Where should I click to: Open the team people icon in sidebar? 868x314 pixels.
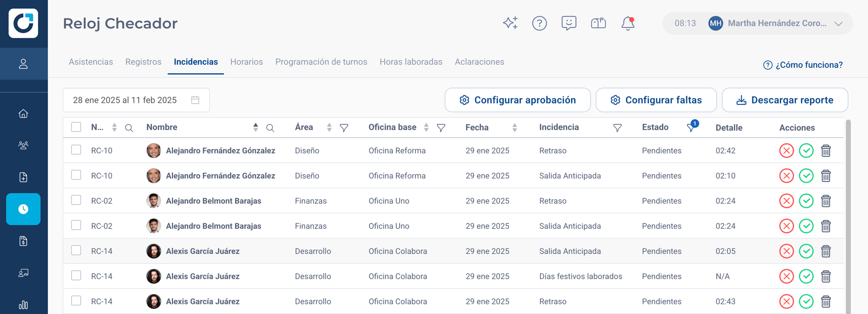[x=23, y=145]
